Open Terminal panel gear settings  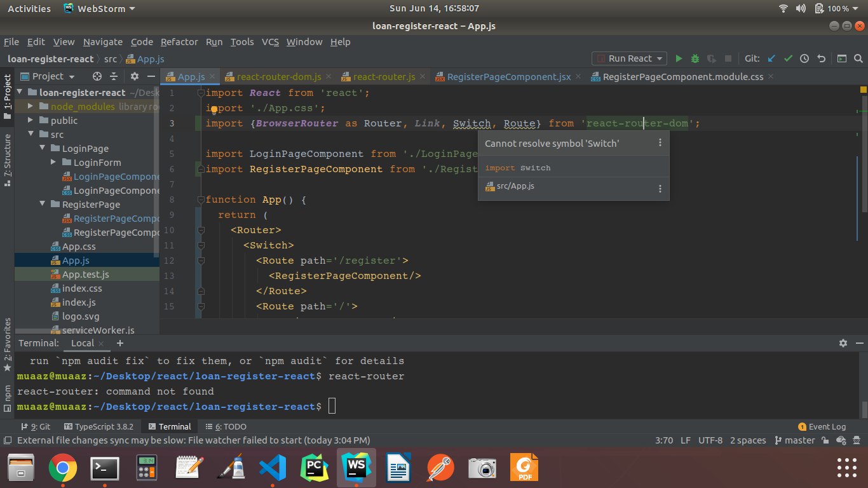click(x=843, y=343)
